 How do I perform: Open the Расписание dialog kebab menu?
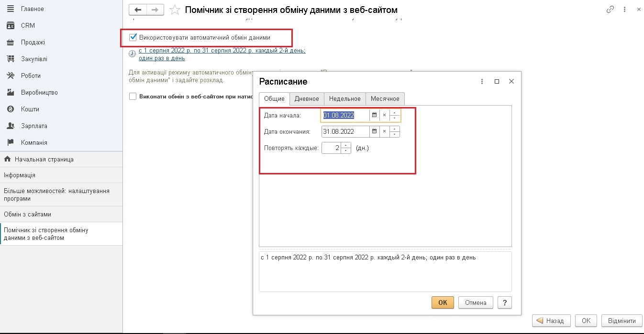[x=482, y=82]
